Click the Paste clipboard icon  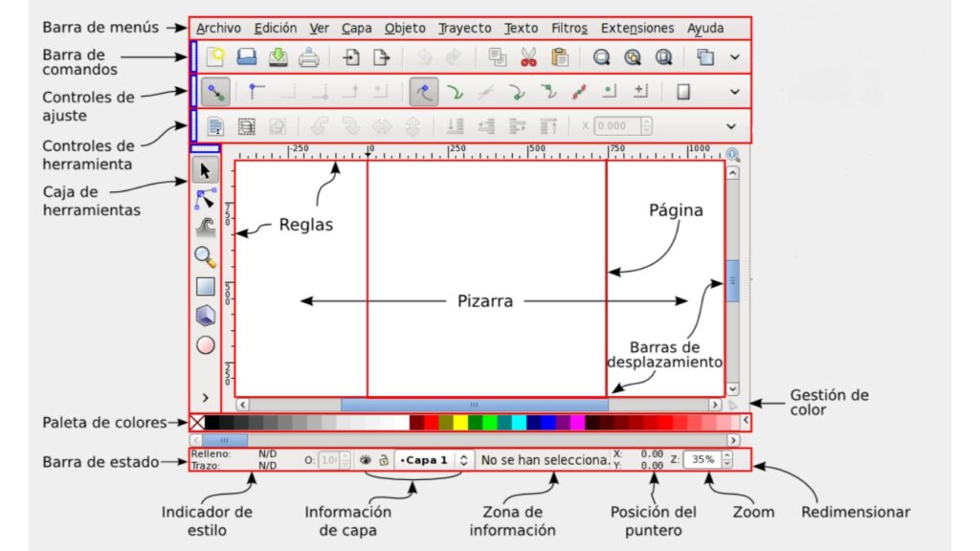click(x=561, y=57)
